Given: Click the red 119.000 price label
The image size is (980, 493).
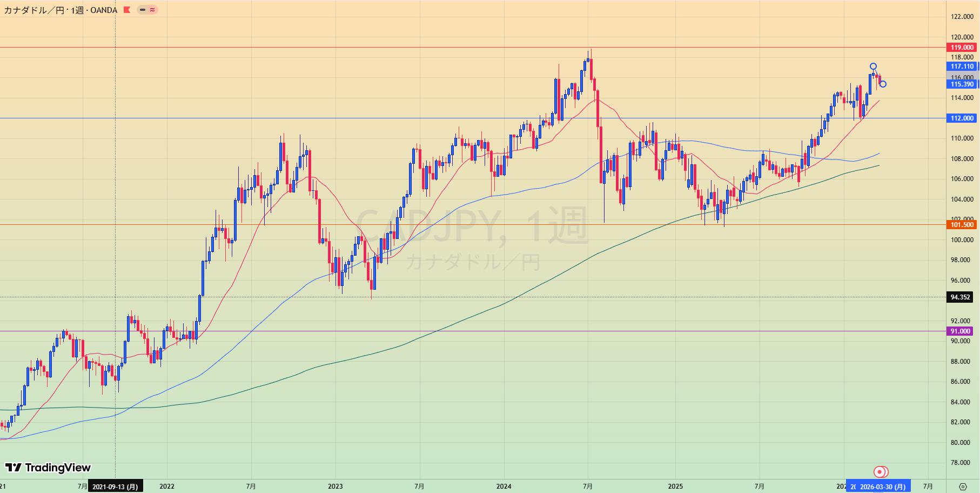Looking at the screenshot, I should 962,48.
